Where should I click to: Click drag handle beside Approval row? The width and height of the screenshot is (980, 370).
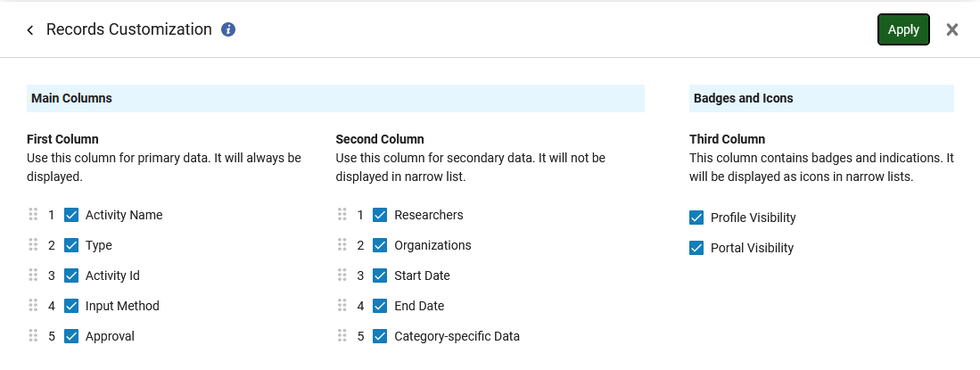(33, 336)
